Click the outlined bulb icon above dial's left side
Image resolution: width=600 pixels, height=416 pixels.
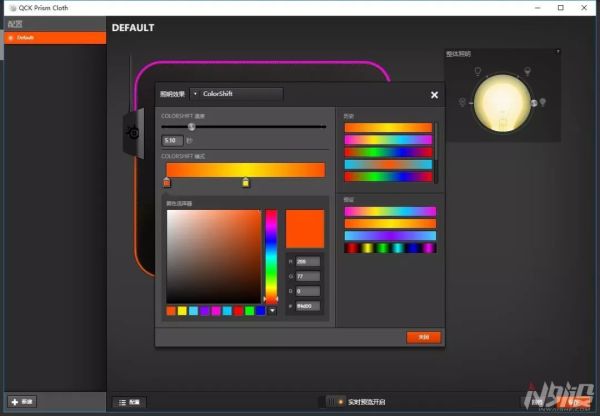[478, 71]
